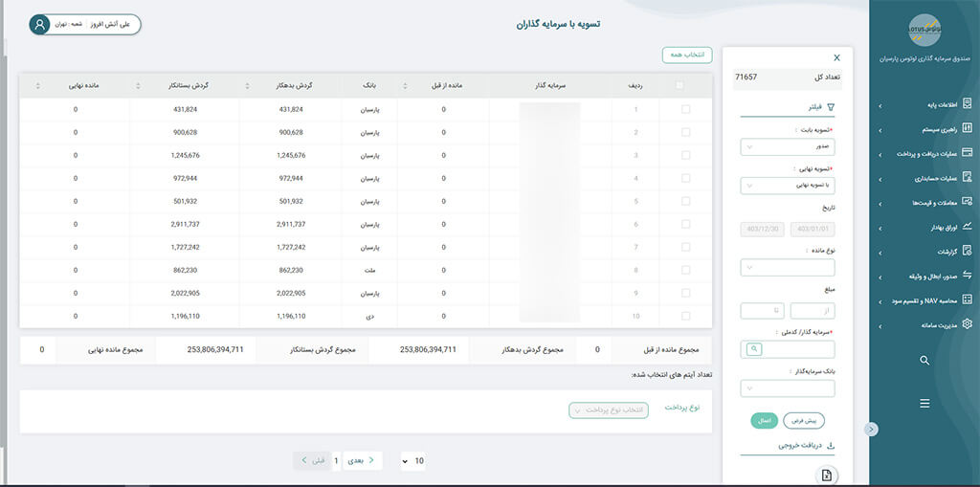This screenshot has width=980, height=487.
Task: Click the hamburger menu icon in sidebar
Action: click(x=924, y=404)
